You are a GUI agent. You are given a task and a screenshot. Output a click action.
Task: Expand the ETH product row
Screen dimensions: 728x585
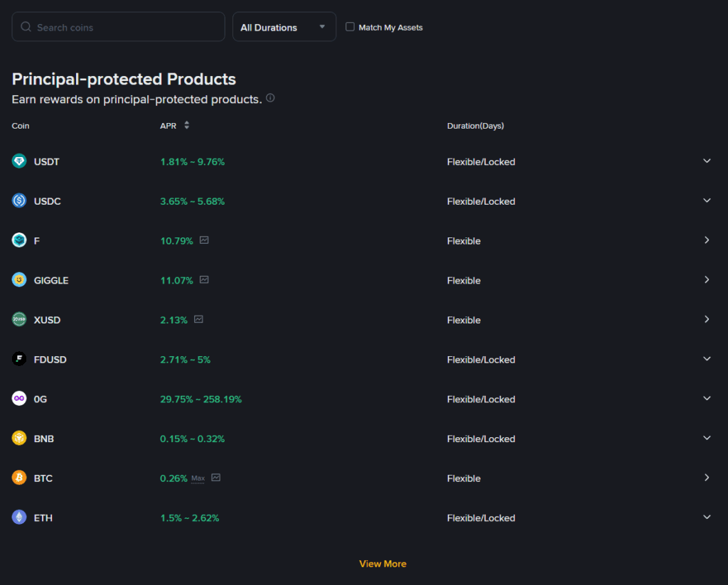707,517
